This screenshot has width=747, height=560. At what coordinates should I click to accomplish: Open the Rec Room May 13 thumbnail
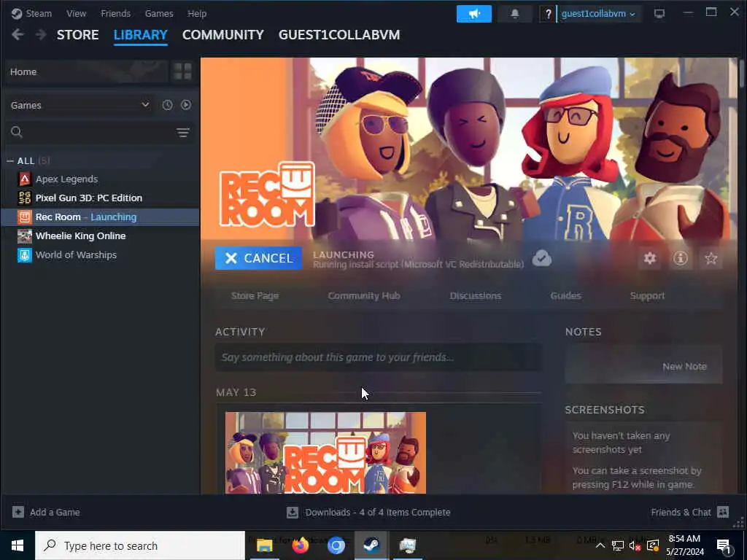tap(325, 452)
